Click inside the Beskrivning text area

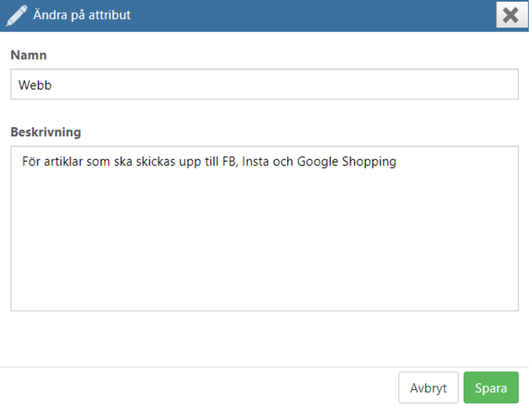(x=264, y=229)
